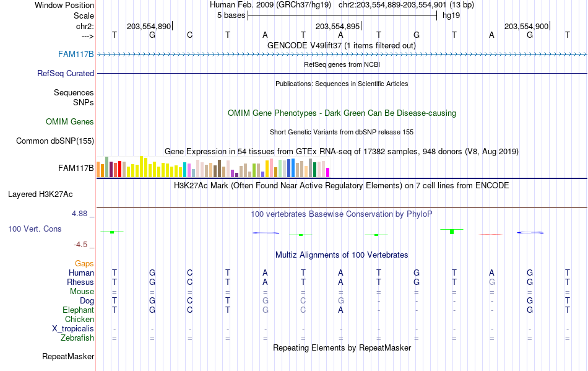
Task: Click the magenta bar ending GTEx chart
Action: point(328,173)
